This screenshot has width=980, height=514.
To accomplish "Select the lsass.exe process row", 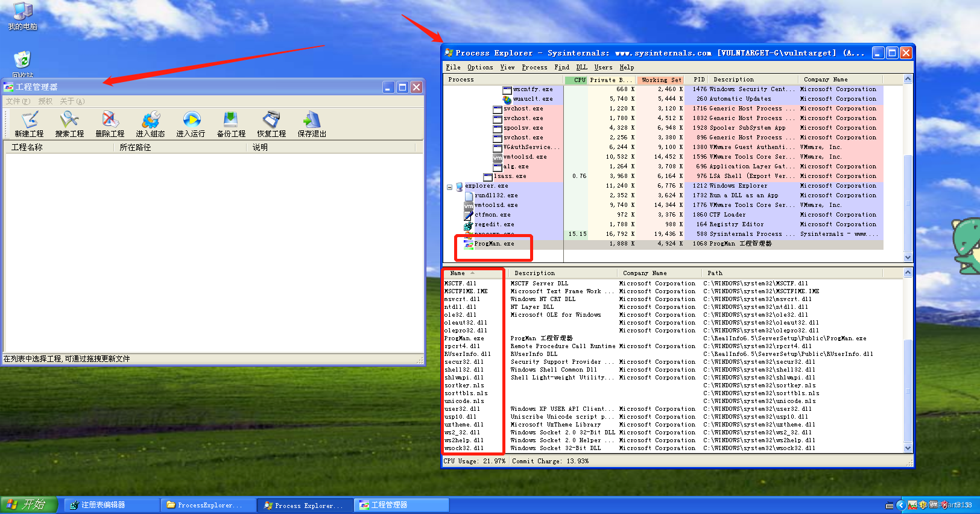I will [x=663, y=176].
